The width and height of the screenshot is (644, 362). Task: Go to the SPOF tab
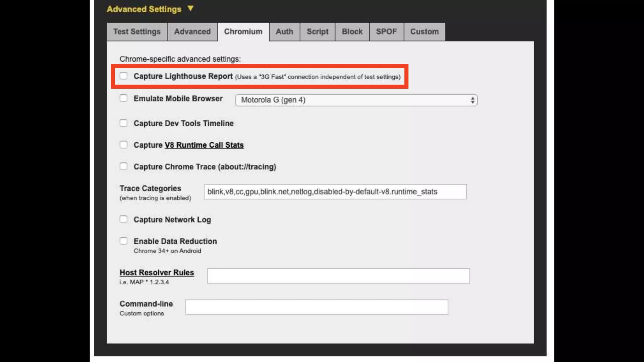click(x=386, y=32)
